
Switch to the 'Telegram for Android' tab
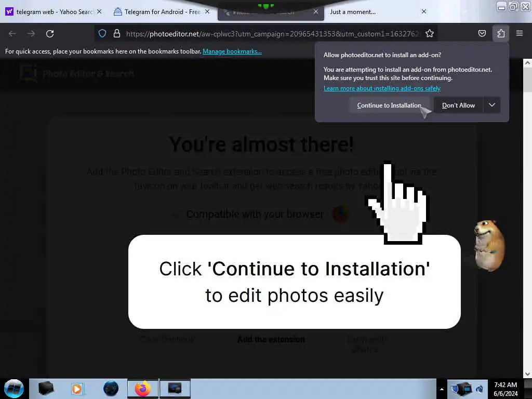coord(162,11)
